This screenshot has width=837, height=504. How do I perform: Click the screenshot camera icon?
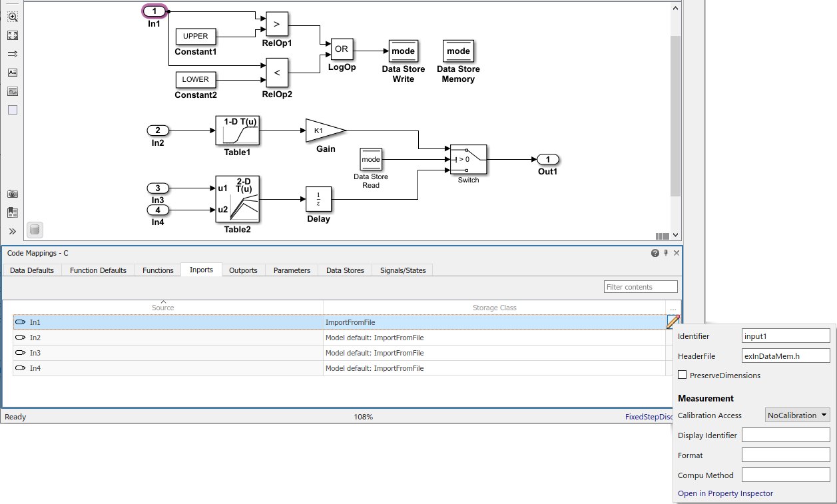click(13, 194)
